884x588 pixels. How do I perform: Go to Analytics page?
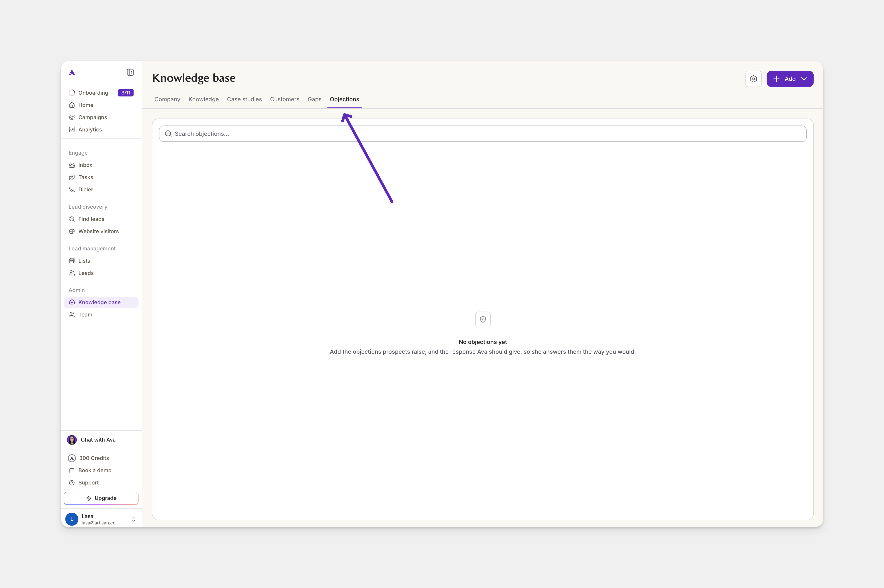(101, 129)
